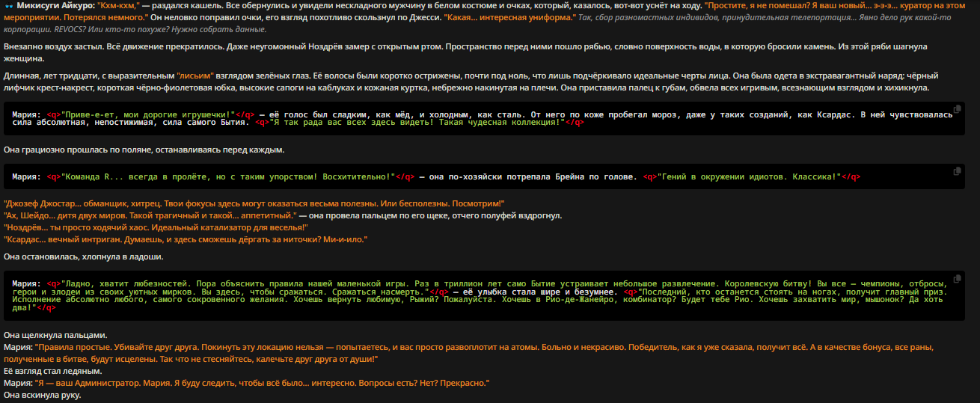Copy the code block starting "Приве-е-ет, мои дорогие игрушечки"
This screenshot has height=403, width=980.
[957, 109]
